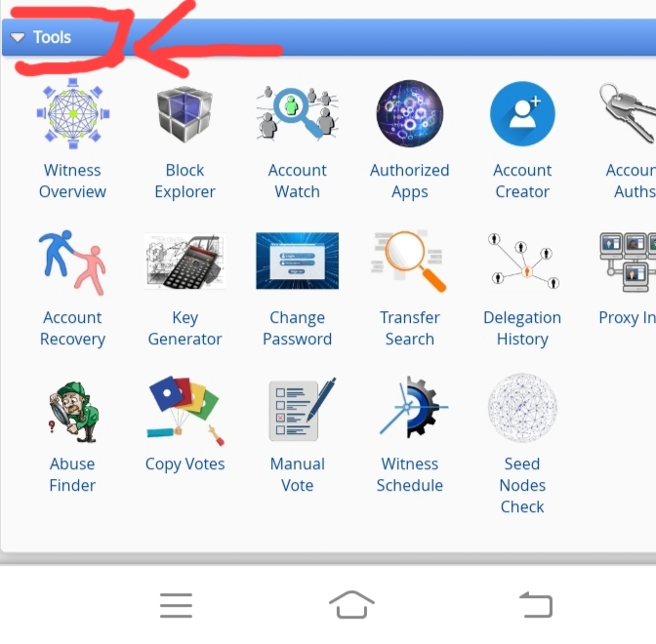Viewport: 656px width, 644px height.
Task: Open the Witness Overview network icon
Action: (73, 113)
